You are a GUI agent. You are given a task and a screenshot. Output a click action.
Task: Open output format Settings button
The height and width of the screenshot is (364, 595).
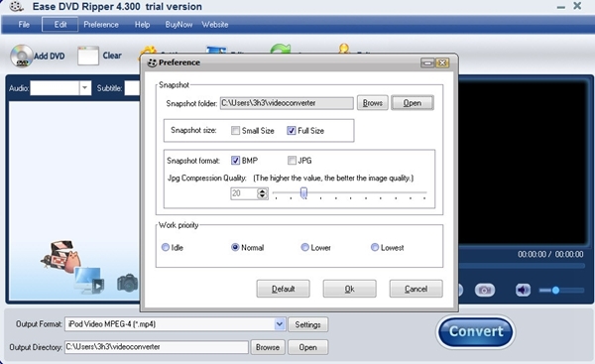point(307,324)
